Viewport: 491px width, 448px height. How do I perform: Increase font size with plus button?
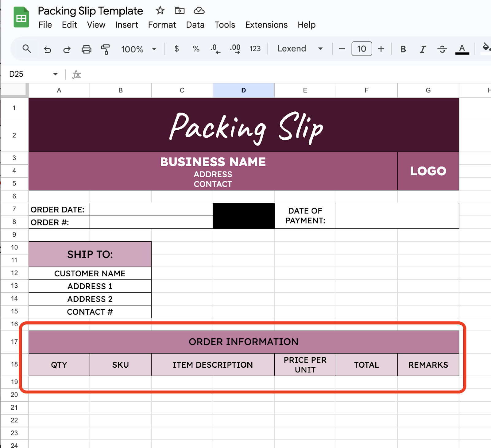point(381,49)
